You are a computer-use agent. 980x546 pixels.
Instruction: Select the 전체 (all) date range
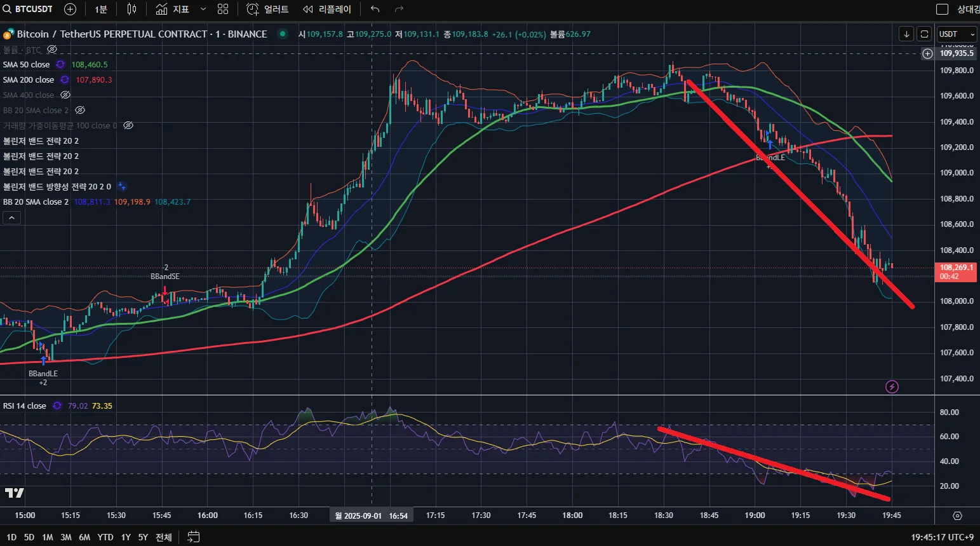tap(164, 537)
